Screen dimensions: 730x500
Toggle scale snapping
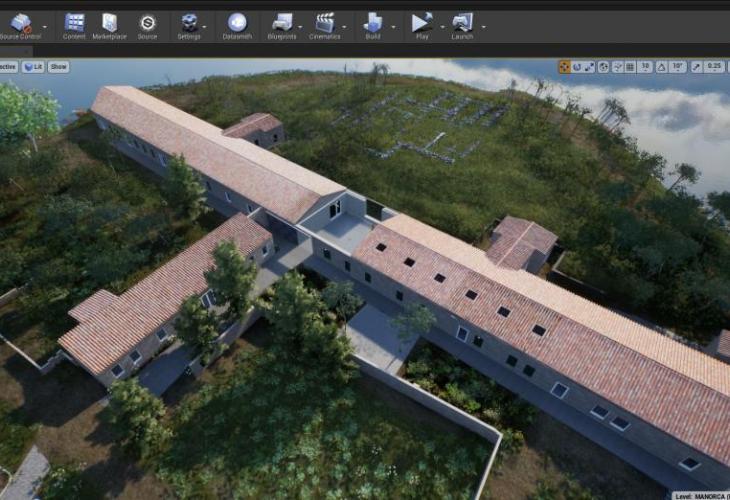(x=695, y=67)
